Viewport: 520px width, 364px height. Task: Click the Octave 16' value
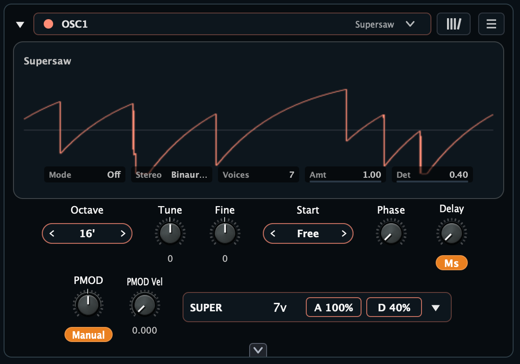coord(87,234)
